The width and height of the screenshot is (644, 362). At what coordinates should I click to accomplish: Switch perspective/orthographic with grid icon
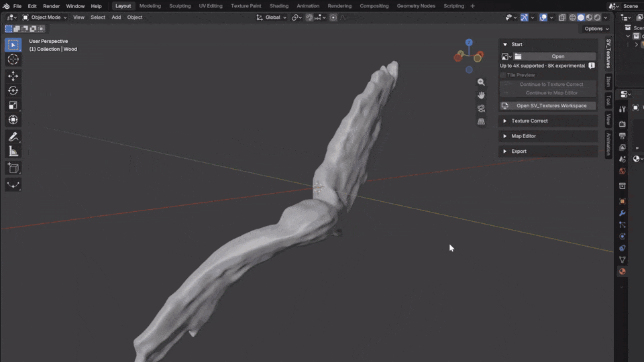pos(481,121)
